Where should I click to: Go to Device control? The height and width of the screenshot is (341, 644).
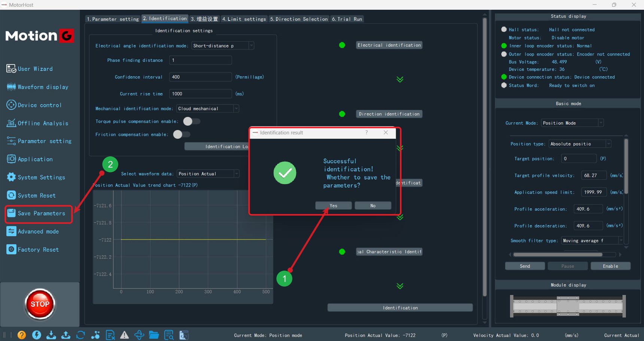click(34, 105)
